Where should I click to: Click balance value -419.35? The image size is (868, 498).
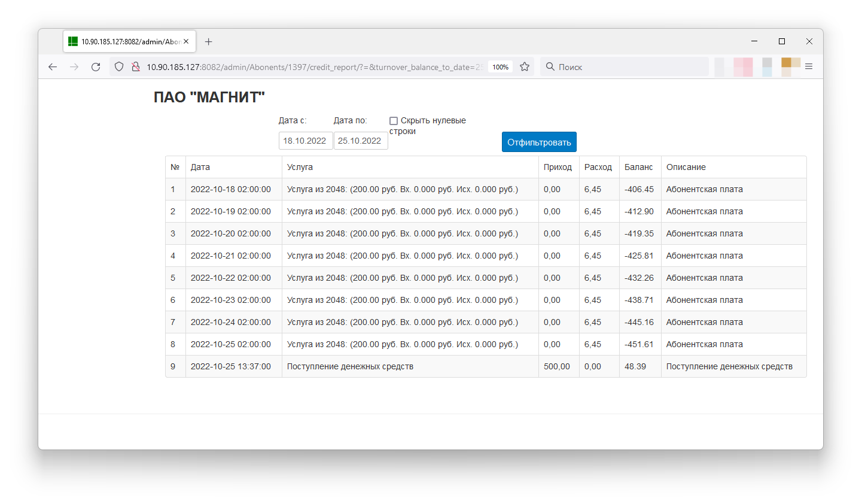[x=639, y=233]
